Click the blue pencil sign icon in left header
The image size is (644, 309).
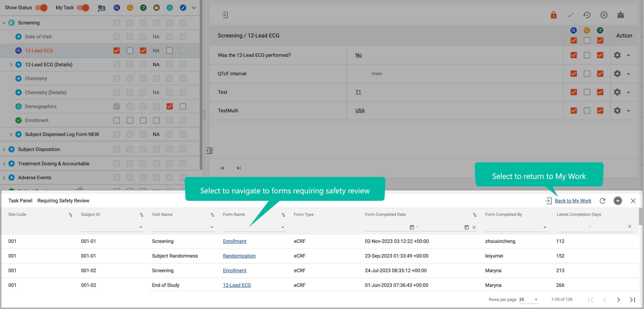[x=183, y=7]
